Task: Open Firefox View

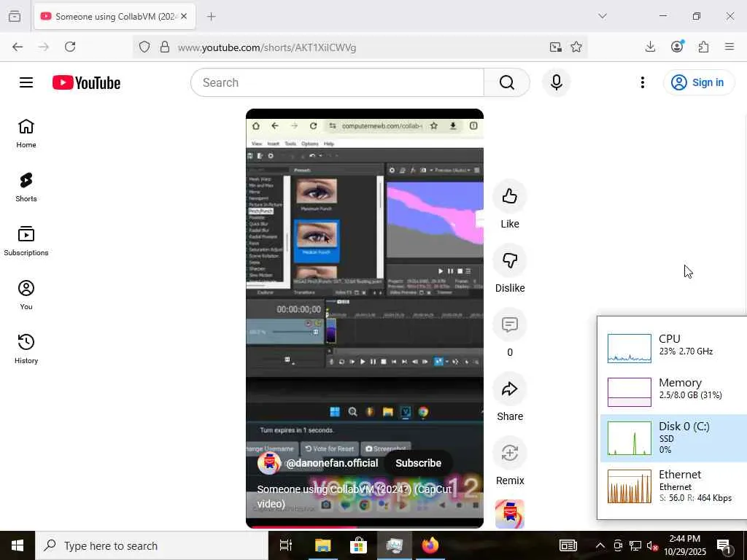Action: pos(15,16)
